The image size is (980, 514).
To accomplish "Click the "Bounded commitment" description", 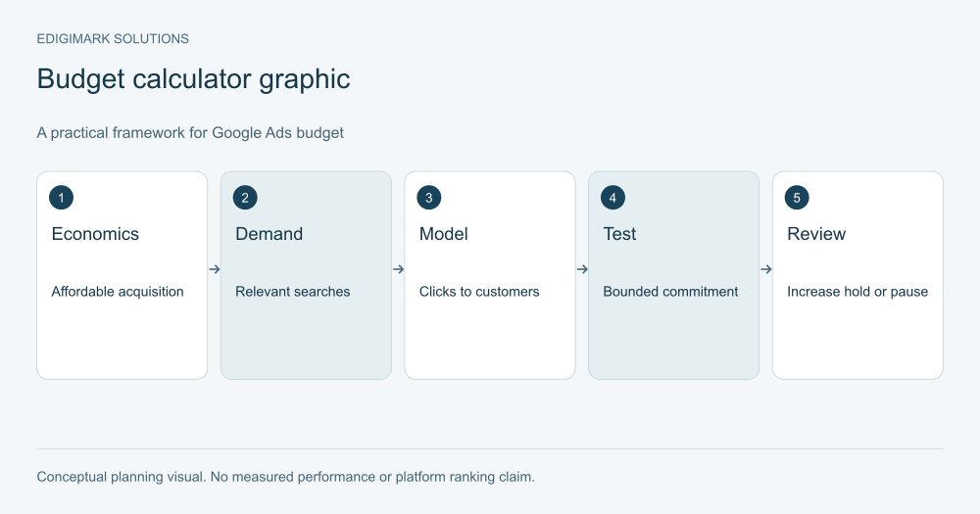I will click(670, 292).
